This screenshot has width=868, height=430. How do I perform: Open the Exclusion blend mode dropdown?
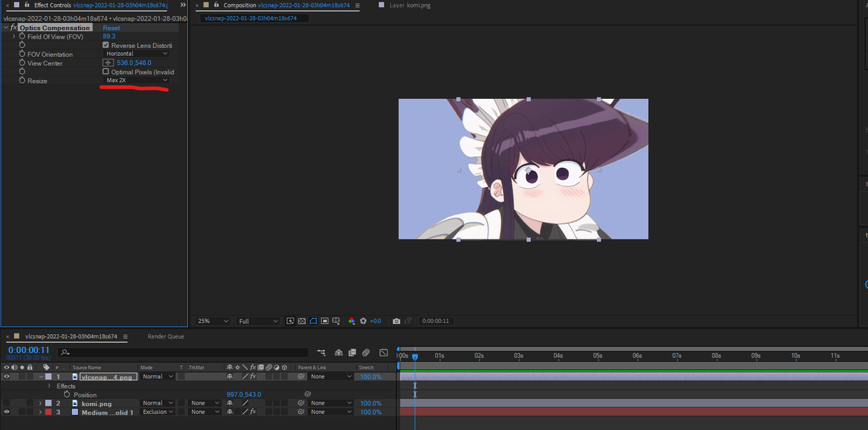(x=157, y=412)
